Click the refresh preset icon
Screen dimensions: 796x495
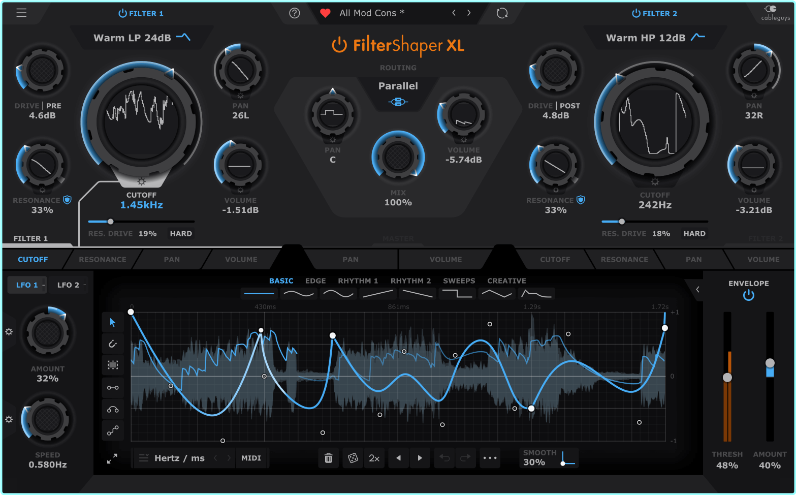point(502,13)
